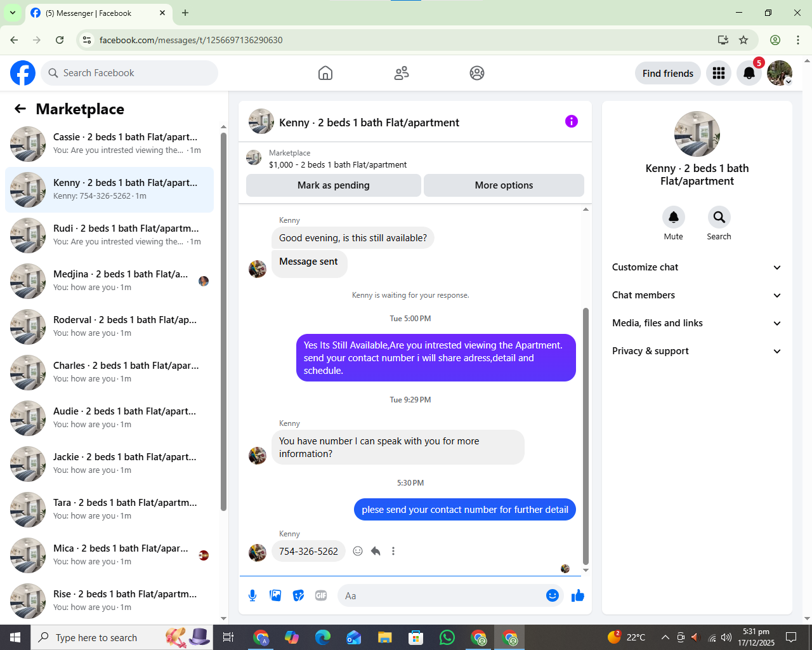This screenshot has width=812, height=650.
Task: React to the 754-326-5262 message
Action: pyautogui.click(x=358, y=551)
